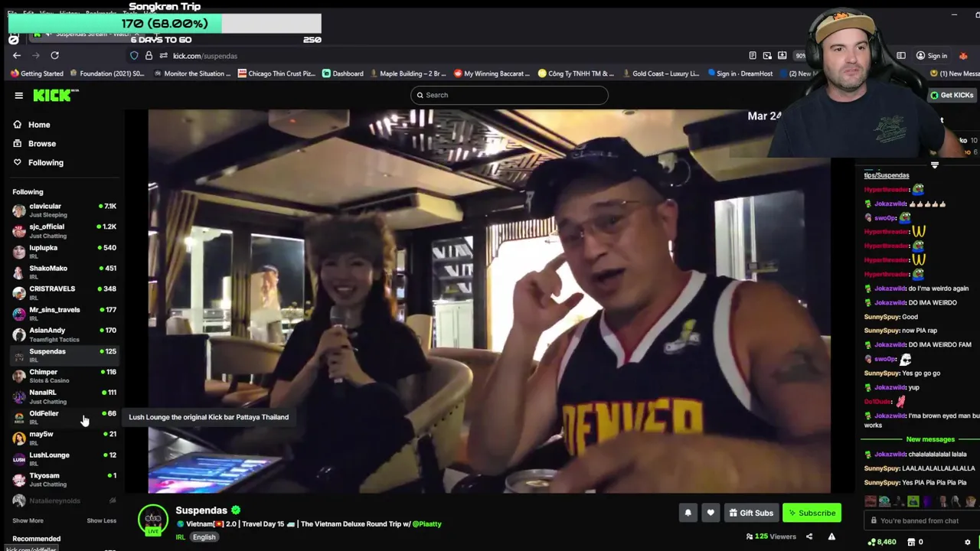
Task: Click the English language tag
Action: click(204, 537)
